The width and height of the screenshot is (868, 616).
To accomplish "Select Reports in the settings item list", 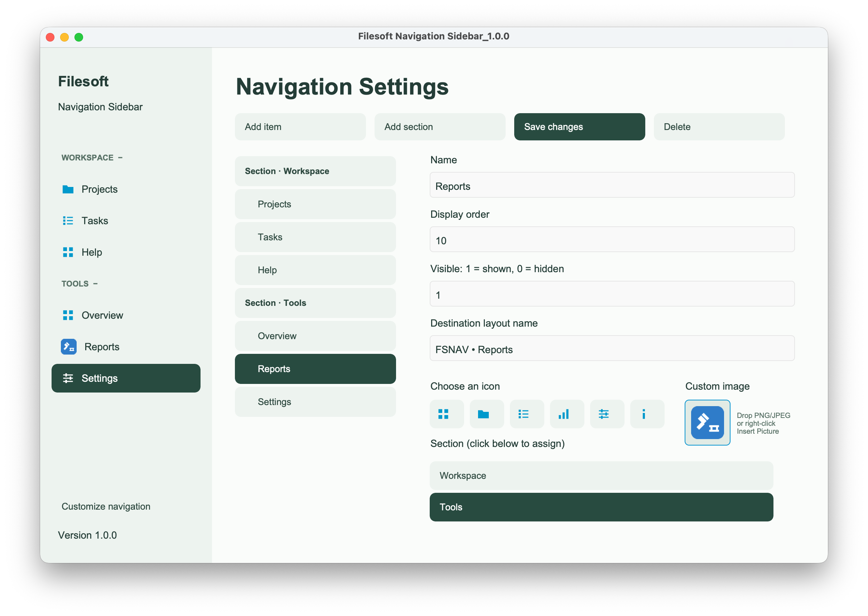I will (x=315, y=369).
